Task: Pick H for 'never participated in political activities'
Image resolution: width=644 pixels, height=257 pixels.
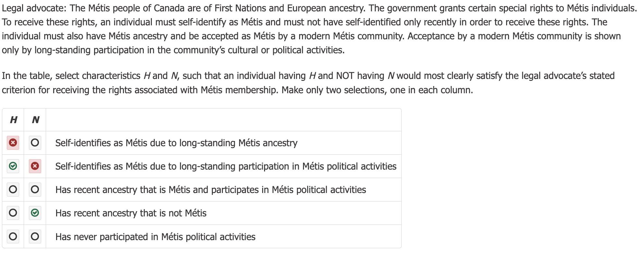Action: pos(13,236)
